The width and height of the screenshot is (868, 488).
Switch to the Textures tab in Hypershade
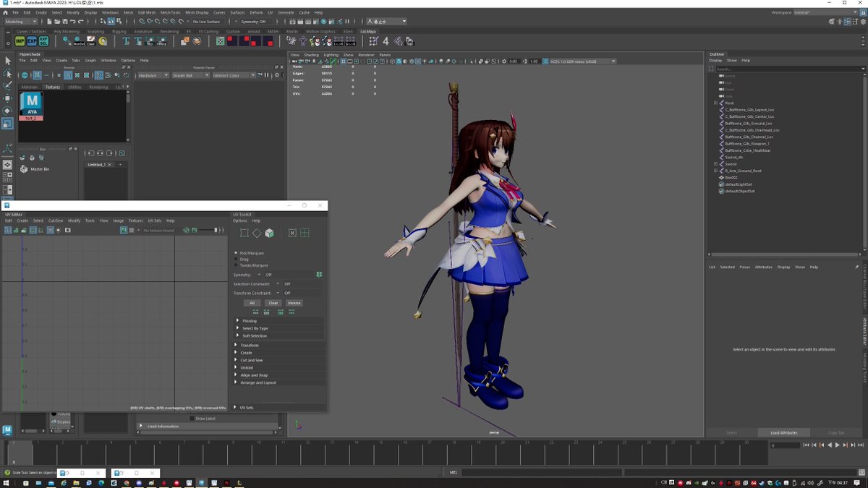point(53,87)
